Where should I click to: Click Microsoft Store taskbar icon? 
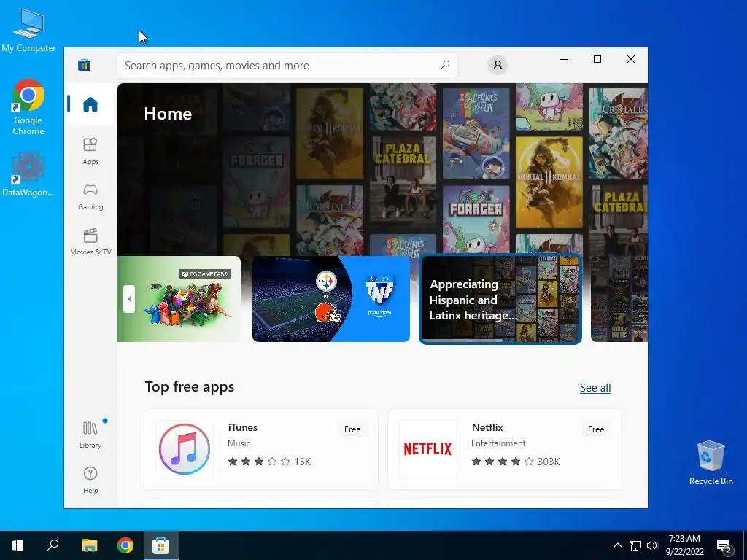(161, 545)
